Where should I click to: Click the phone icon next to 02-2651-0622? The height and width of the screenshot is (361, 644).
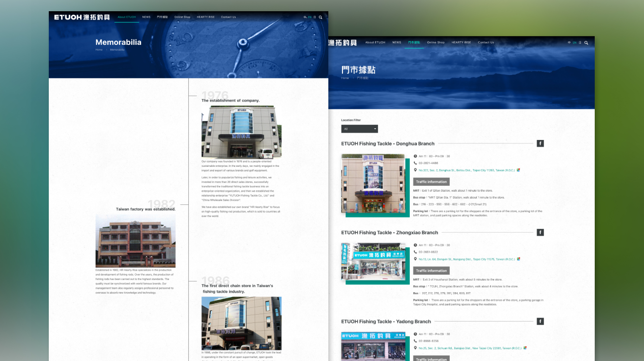pos(415,252)
